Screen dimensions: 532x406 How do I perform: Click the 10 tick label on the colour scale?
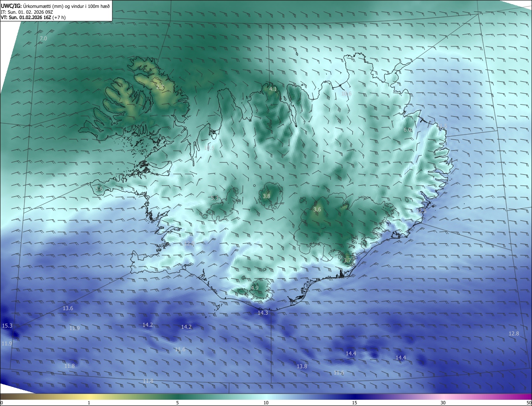(x=266, y=403)
